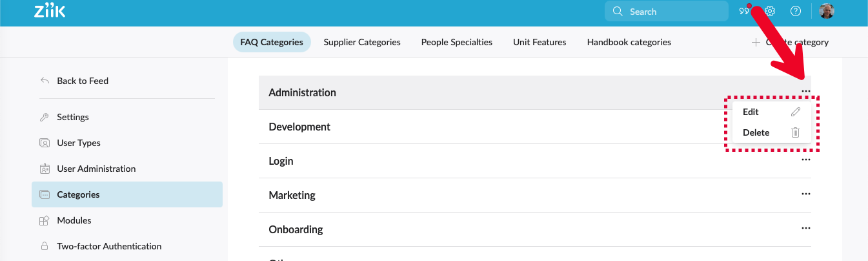Switch to the Supplier Categories tab
868x261 pixels.
point(362,42)
